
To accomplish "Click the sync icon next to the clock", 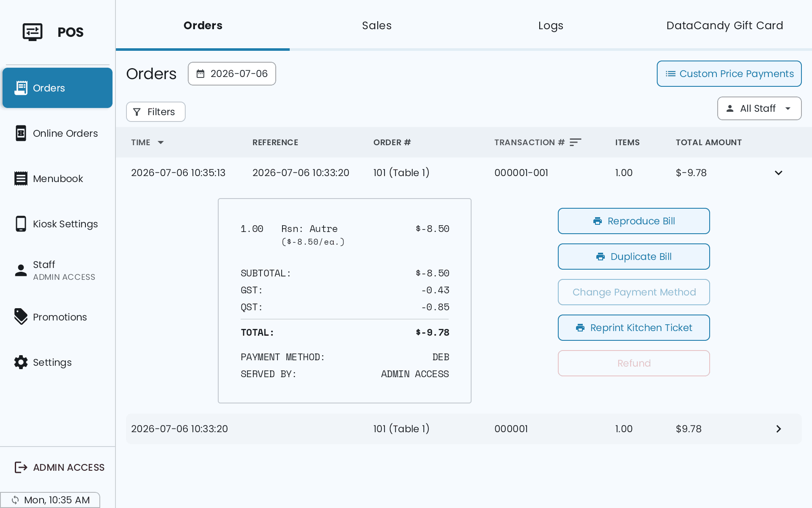I will coord(15,500).
